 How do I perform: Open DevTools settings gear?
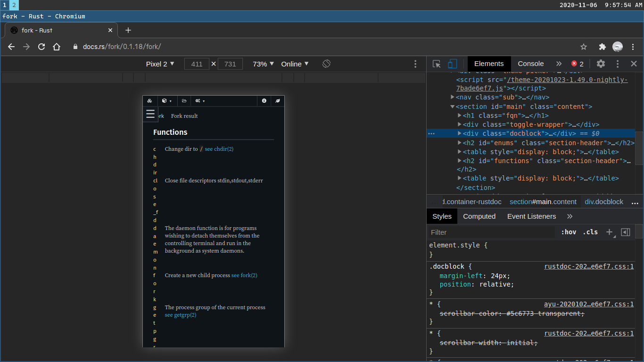601,64
